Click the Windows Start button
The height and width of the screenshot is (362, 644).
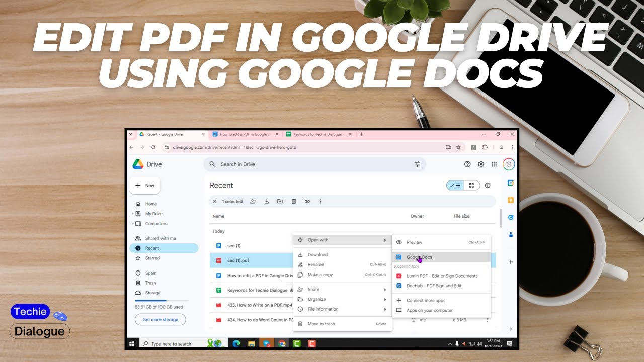point(132,344)
